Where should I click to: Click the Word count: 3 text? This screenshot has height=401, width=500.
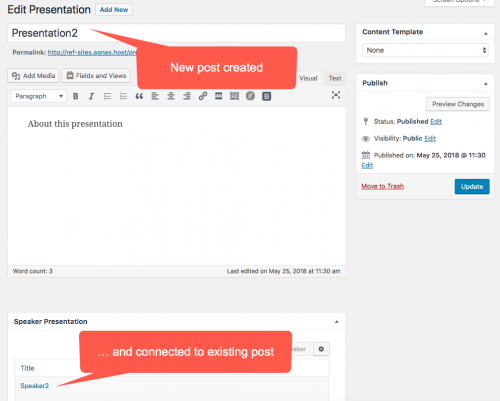pyautogui.click(x=33, y=271)
